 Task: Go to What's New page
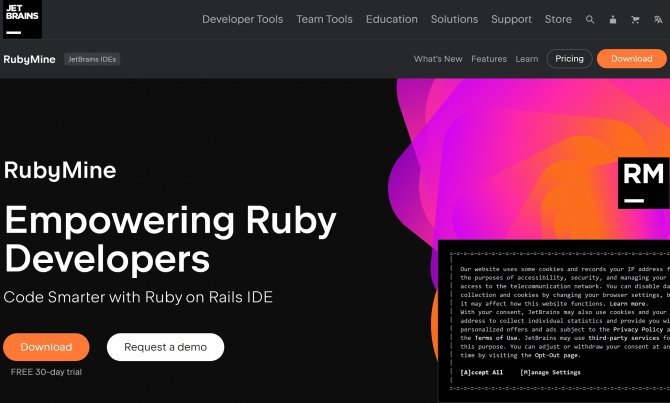[438, 59]
